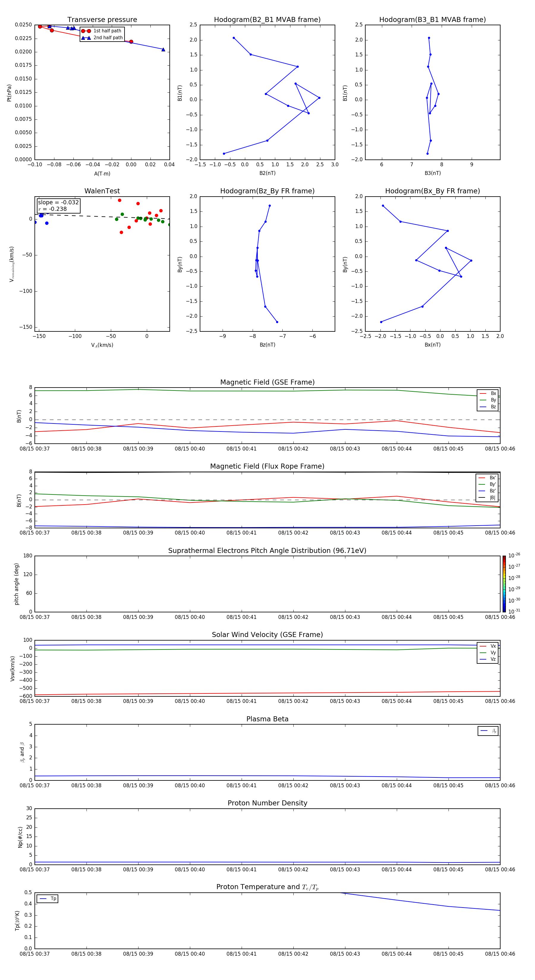
Task: Click the Bx' legend entry in Flux Rope plot
Action: pyautogui.click(x=487, y=478)
